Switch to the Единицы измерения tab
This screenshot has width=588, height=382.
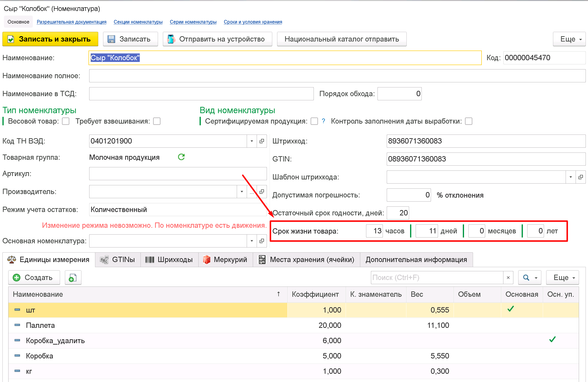tap(49, 260)
